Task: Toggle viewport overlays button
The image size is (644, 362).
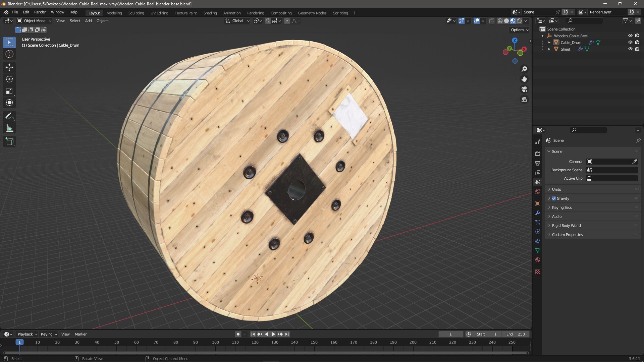Action: [477, 21]
